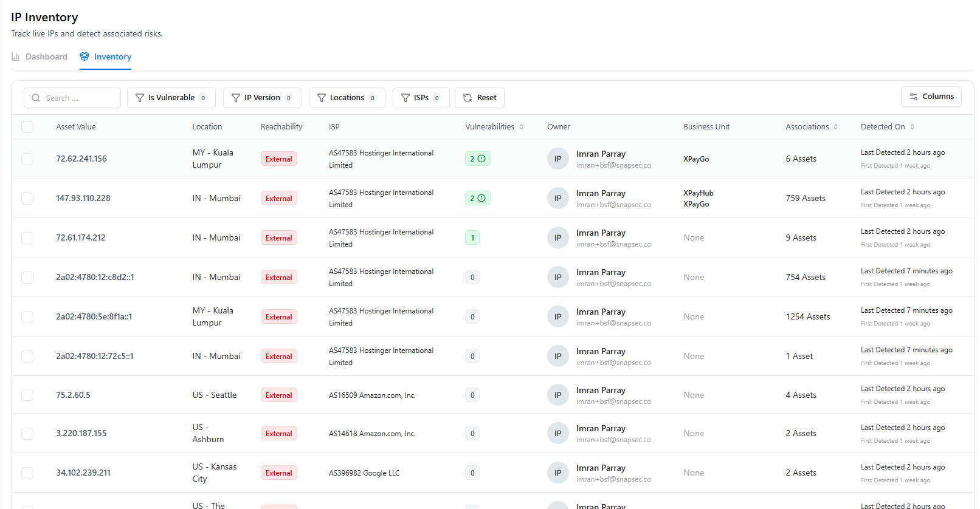Image resolution: width=980 pixels, height=509 pixels.
Task: Click owner avatar IP in 34.102.239.211 row
Action: pos(557,473)
